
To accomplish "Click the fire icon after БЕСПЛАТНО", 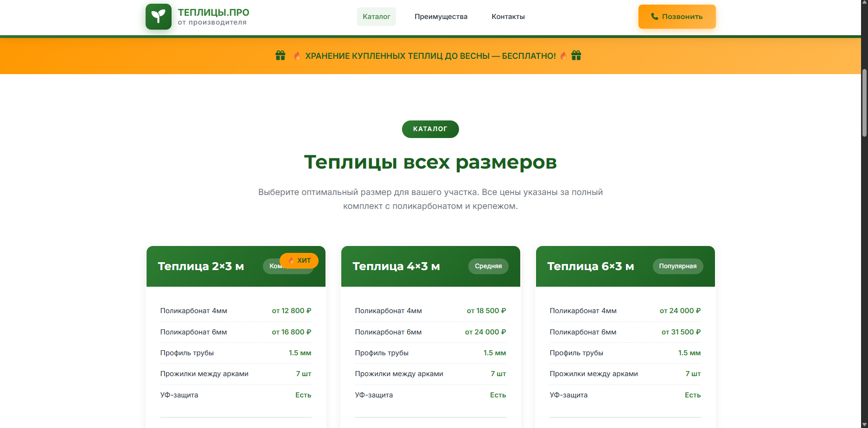I will (563, 56).
